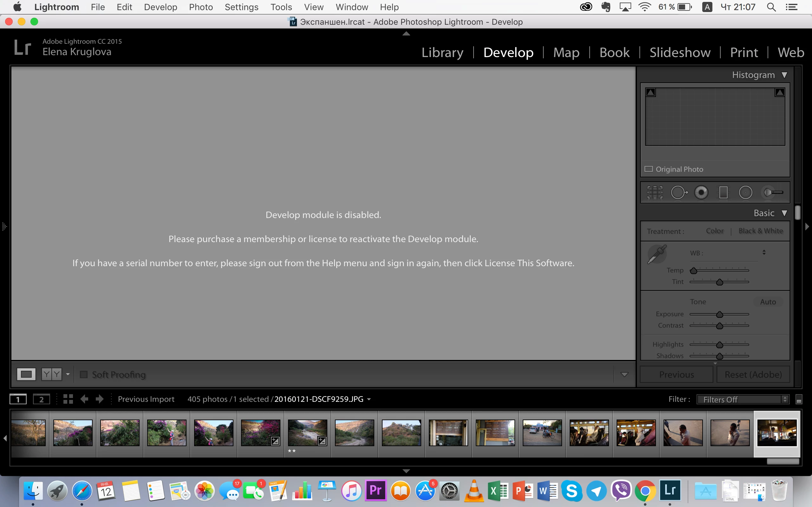Select the Graduated Filter tool

[x=724, y=192]
